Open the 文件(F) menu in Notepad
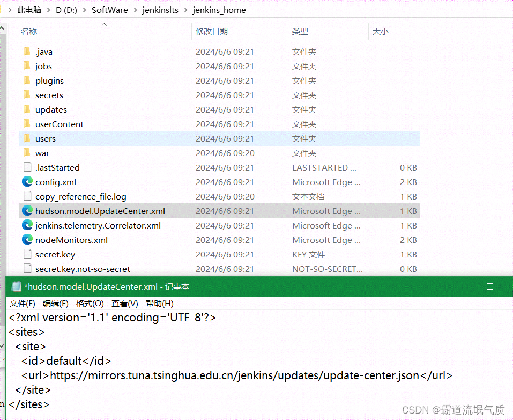Viewport: 513px width, 420px height. 22,303
